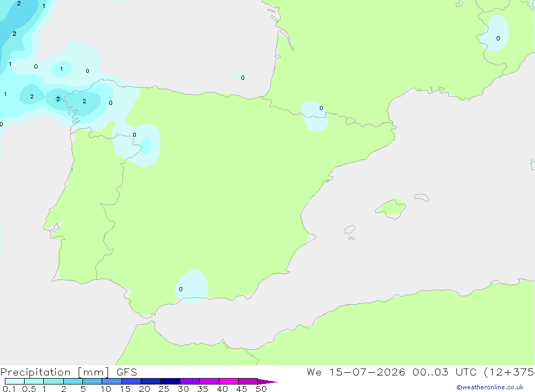
Task: Click the 35–40 mm violet legend swatch
Action: (x=209, y=381)
